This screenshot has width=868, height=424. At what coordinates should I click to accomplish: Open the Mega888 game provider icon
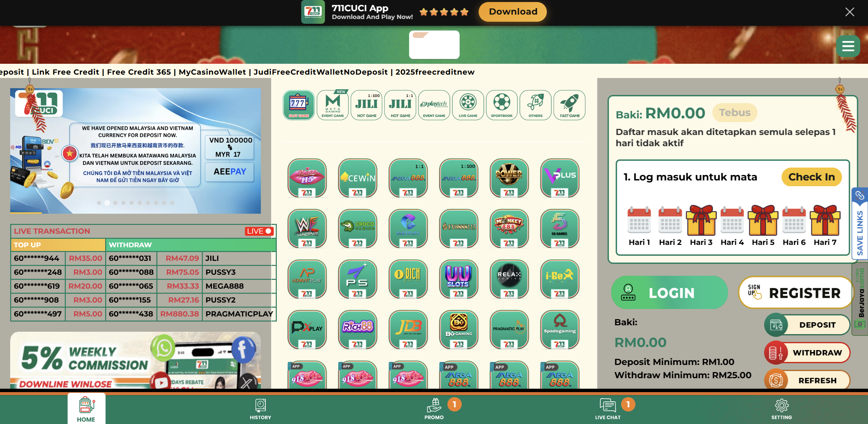[408, 179]
